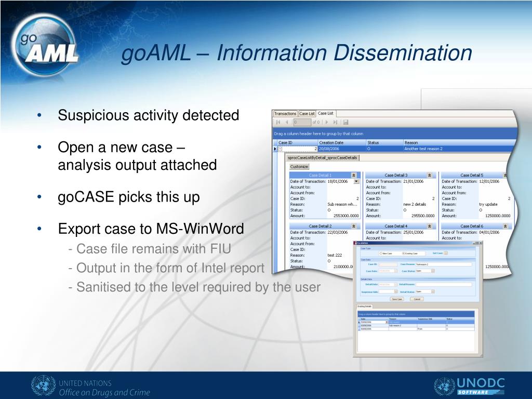
Task: Click the 'test 222' reason in Case Detail 2
Action: pos(335,255)
